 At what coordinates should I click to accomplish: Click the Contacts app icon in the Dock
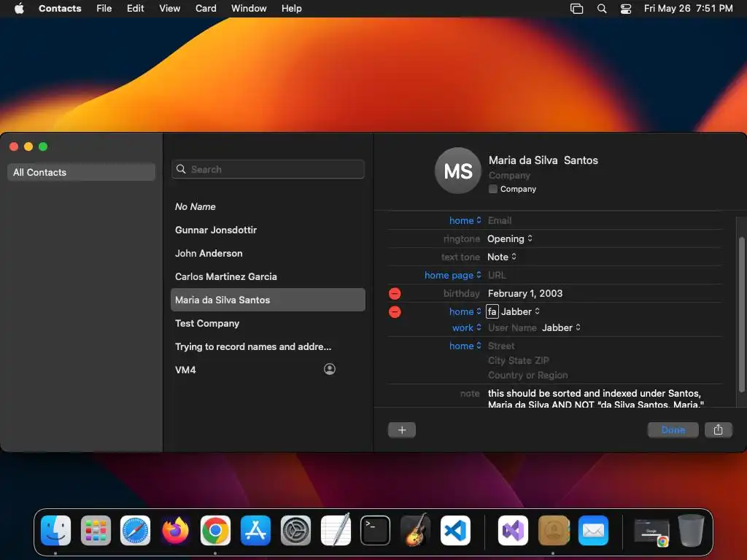[553, 531]
